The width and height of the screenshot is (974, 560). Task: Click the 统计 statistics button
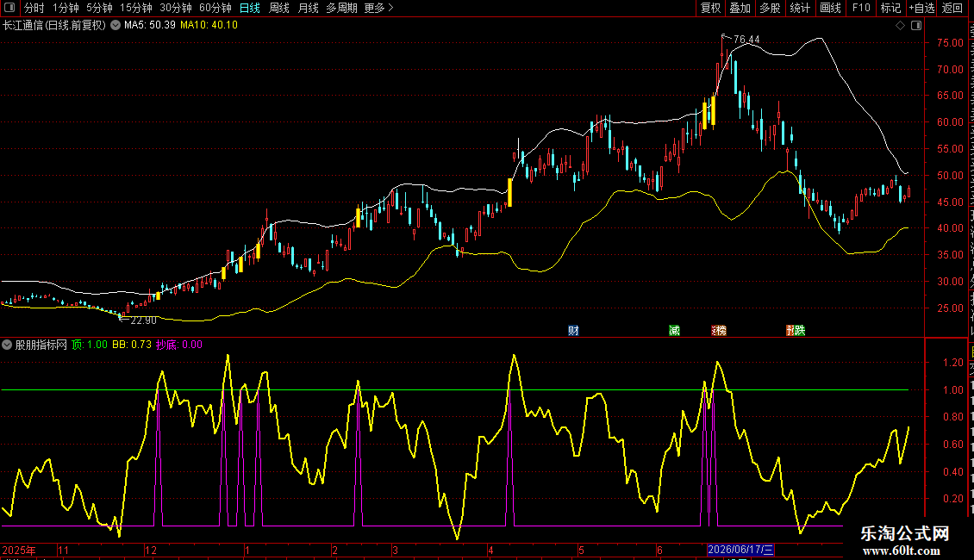pos(799,8)
